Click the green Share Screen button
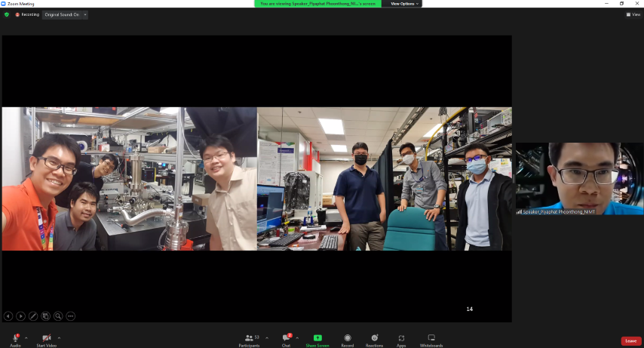 [317, 337]
